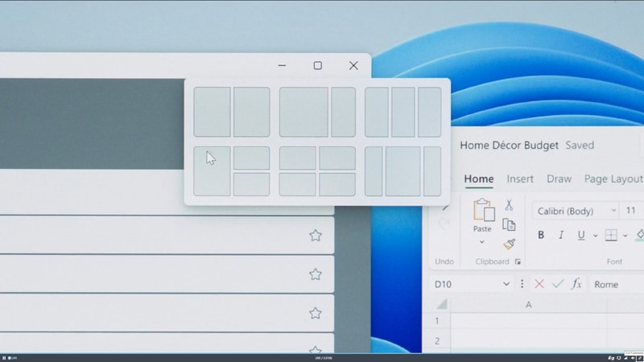Snap to top-left zone of four-quadrant layout
Image resolution: width=644 pixels, height=362 pixels.
tap(298, 158)
